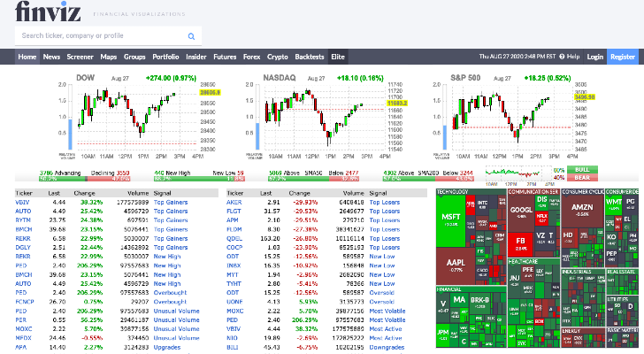Open the VBIV ticker link
The width and height of the screenshot is (644, 354).
[x=22, y=202]
